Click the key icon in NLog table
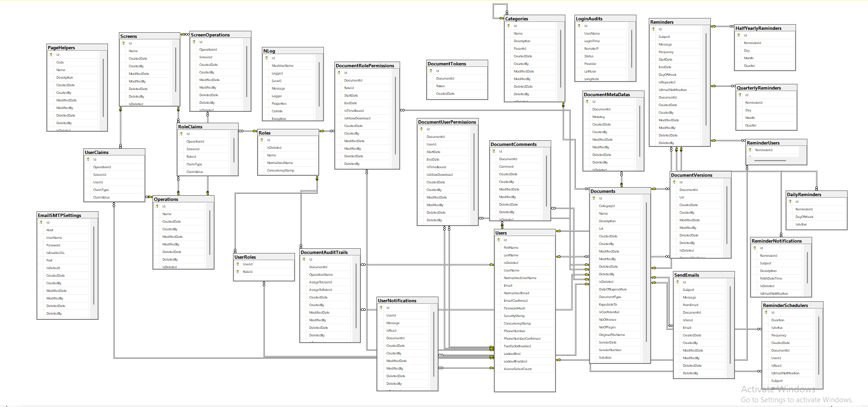The image size is (868, 407). point(266,58)
